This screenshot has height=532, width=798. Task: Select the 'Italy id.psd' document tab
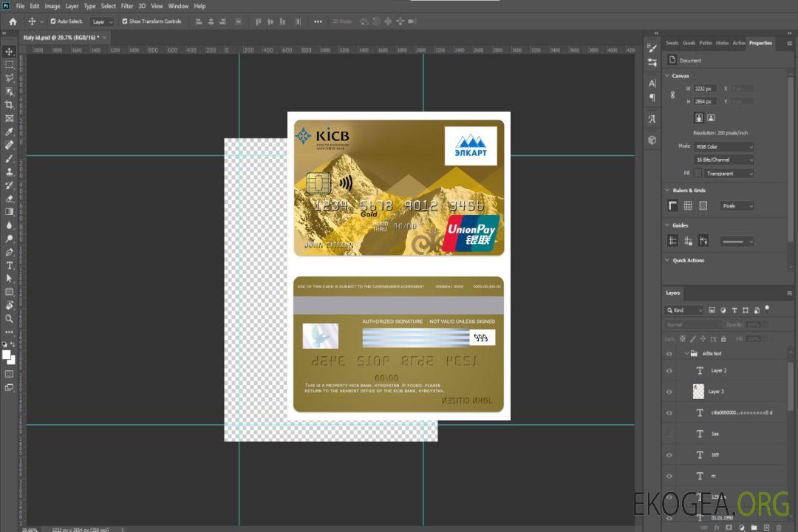[x=61, y=38]
